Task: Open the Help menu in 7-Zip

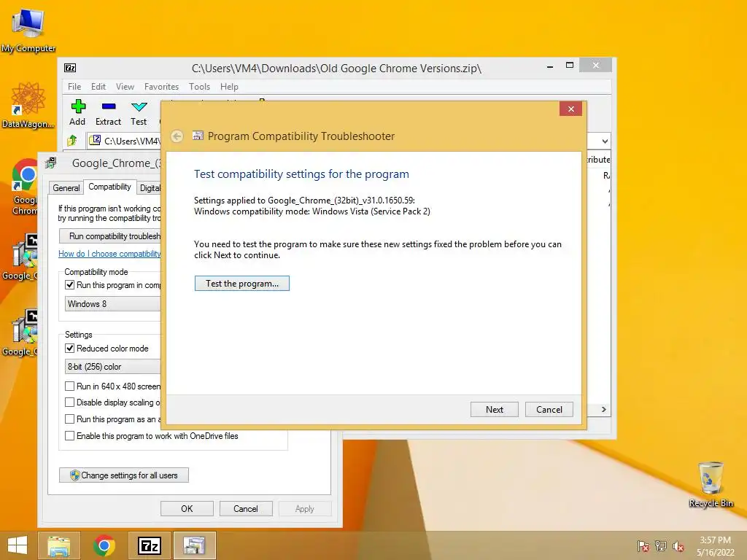Action: 229,87
